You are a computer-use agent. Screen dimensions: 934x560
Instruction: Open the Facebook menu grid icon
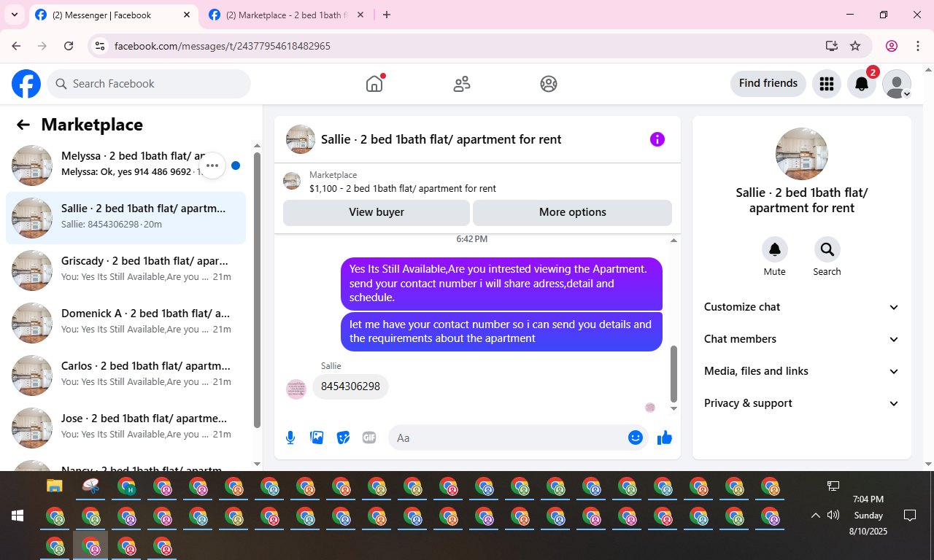click(827, 84)
